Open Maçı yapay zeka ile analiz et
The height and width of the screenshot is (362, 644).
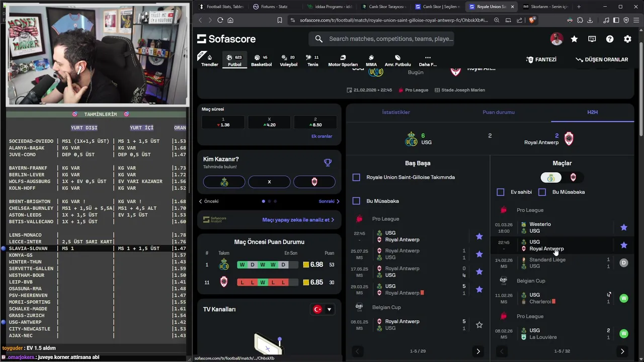(298, 220)
